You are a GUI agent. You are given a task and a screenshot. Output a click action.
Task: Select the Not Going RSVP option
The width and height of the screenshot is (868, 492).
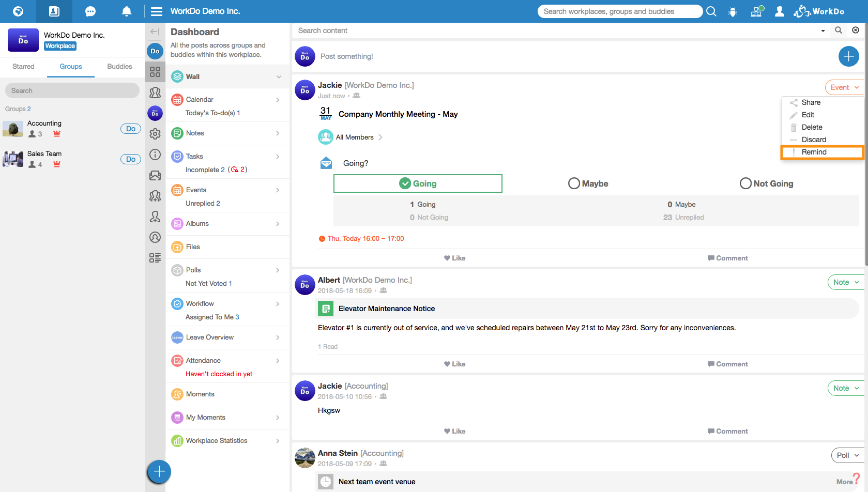[767, 183]
